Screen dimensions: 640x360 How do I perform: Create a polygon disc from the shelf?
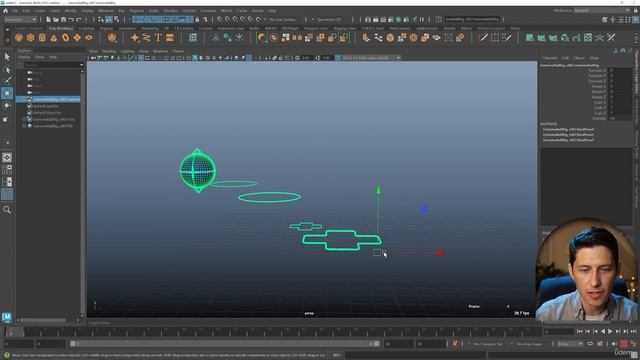(89, 38)
